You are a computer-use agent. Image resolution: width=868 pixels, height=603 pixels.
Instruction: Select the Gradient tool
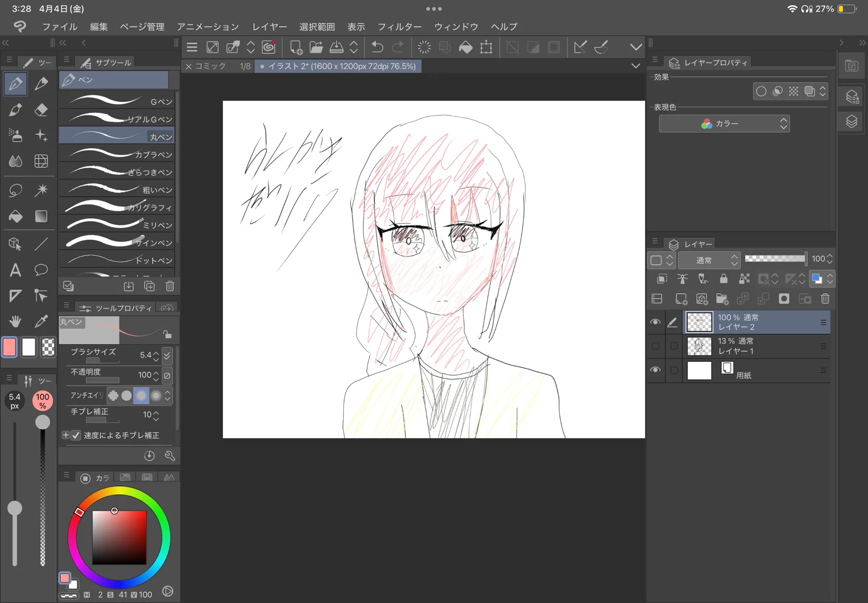(x=42, y=216)
